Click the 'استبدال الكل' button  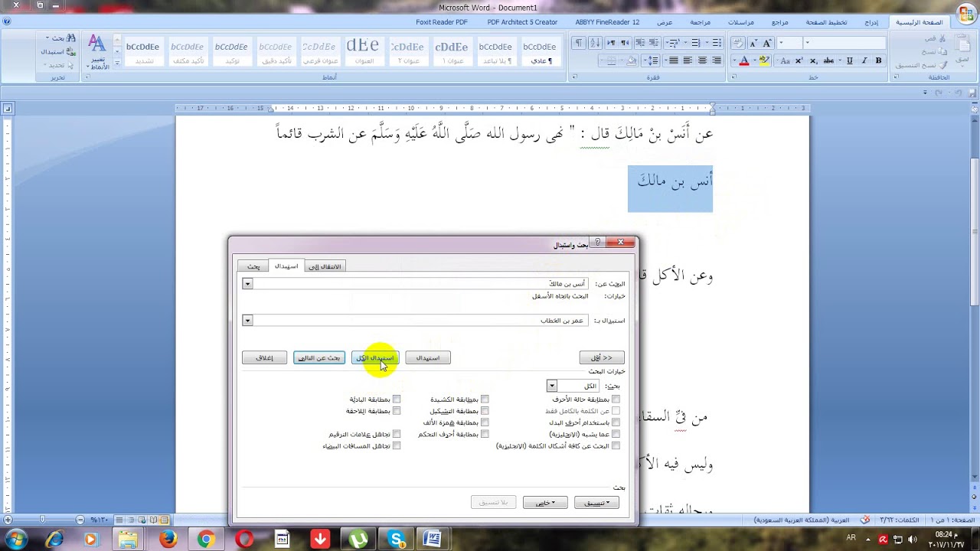[x=375, y=357]
